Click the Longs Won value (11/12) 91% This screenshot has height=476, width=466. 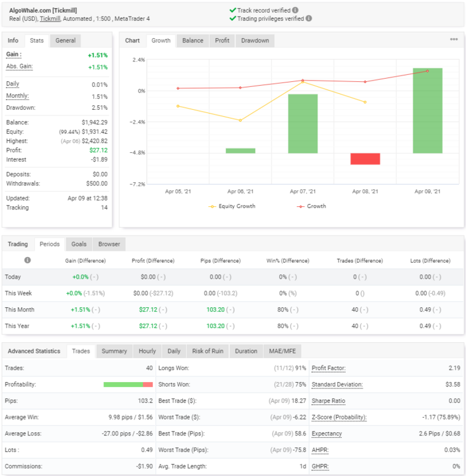(290, 368)
